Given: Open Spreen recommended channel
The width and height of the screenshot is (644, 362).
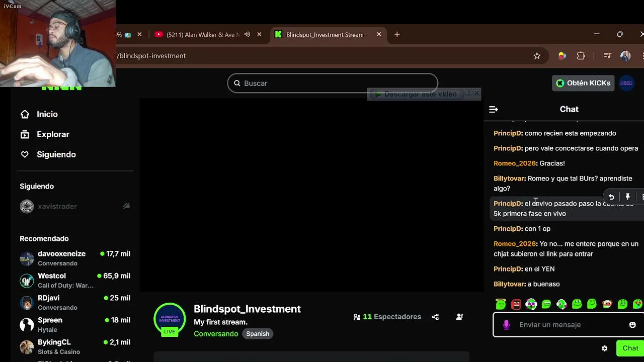Looking at the screenshot, I should pyautogui.click(x=74, y=324).
